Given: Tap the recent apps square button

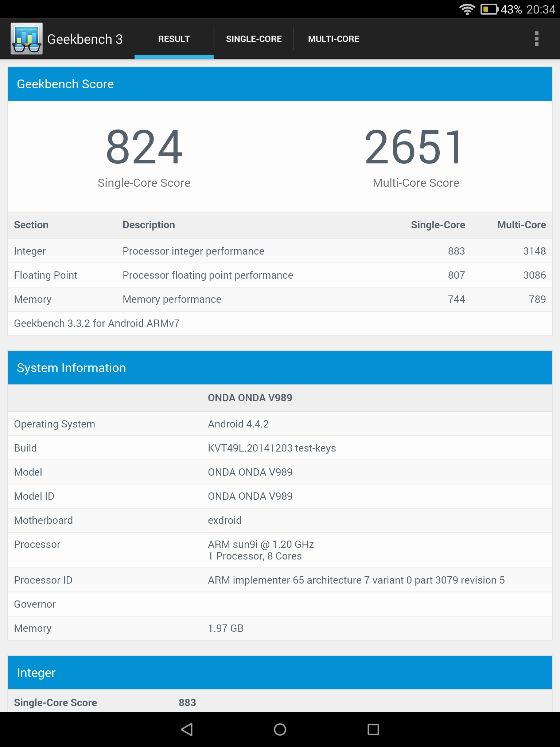Looking at the screenshot, I should (x=373, y=729).
